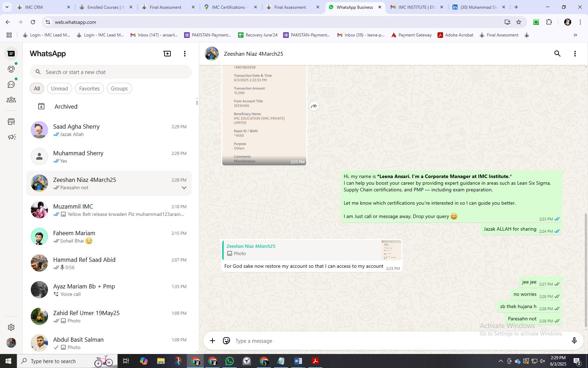
Task: Expand Zeeshan Niaz chat row options chevron
Action: pyautogui.click(x=184, y=188)
